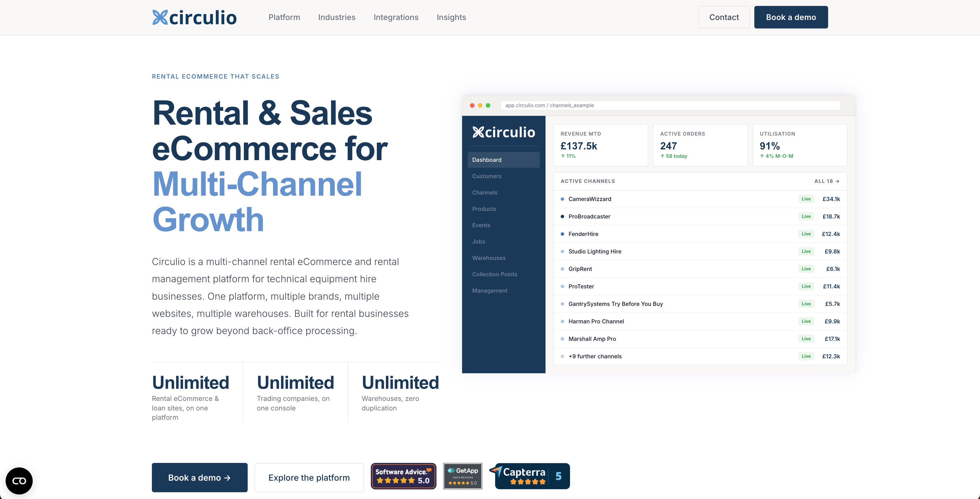Click the Revenue MTD card
Image resolution: width=980 pixels, height=499 pixels.
[x=601, y=145]
